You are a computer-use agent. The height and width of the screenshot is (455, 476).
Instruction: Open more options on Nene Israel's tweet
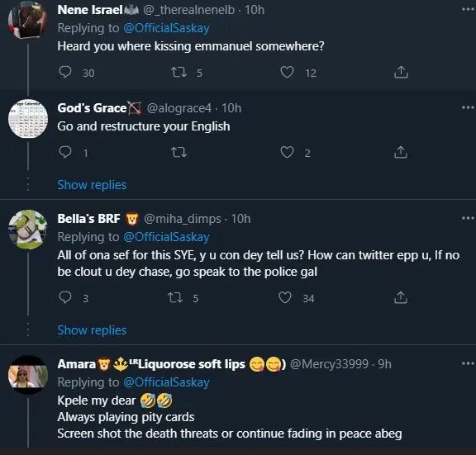(468, 10)
